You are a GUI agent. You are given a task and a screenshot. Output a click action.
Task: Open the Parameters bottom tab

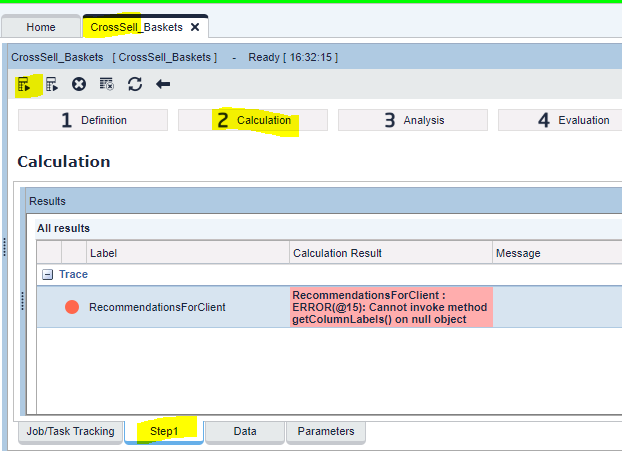326,432
